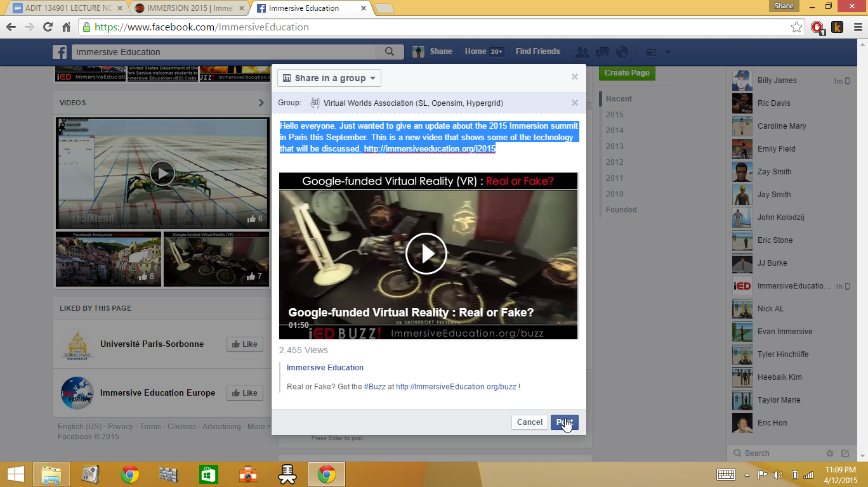Click the K extension icon in Chrome toolbar
Screen dimensions: 868x487
pos(837,27)
